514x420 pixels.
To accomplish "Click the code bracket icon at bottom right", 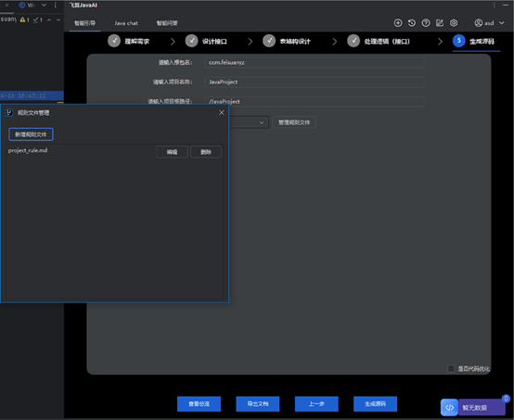I will point(449,408).
